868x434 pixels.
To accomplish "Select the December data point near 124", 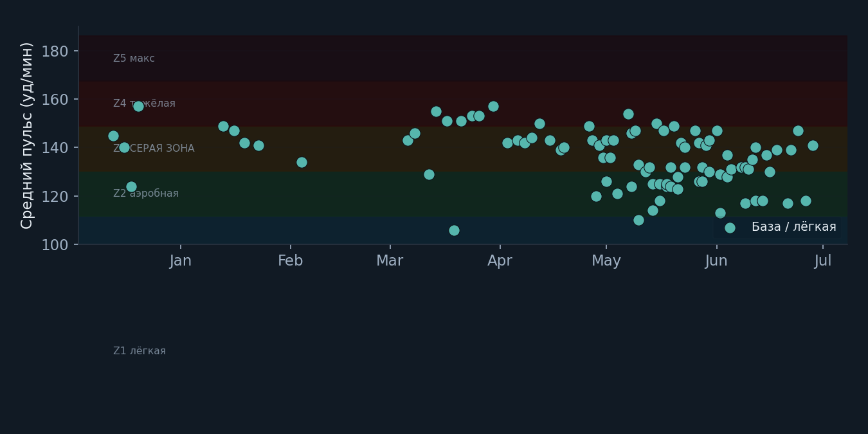I will coord(131,186).
